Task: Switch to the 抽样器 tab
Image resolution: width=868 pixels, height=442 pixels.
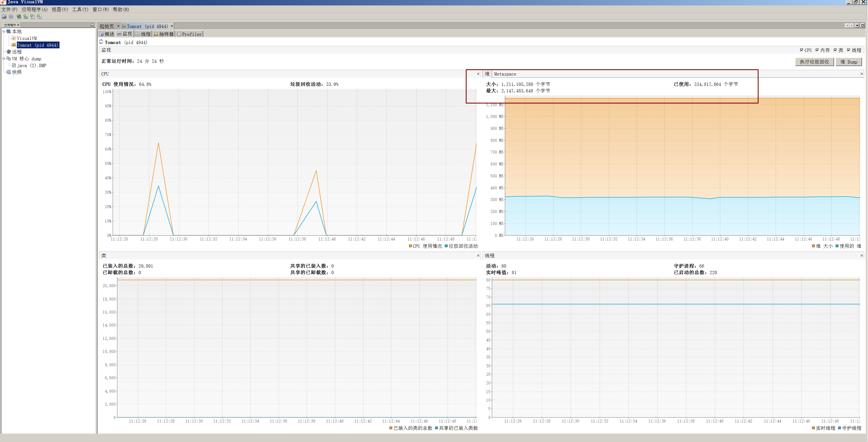Action: point(163,34)
